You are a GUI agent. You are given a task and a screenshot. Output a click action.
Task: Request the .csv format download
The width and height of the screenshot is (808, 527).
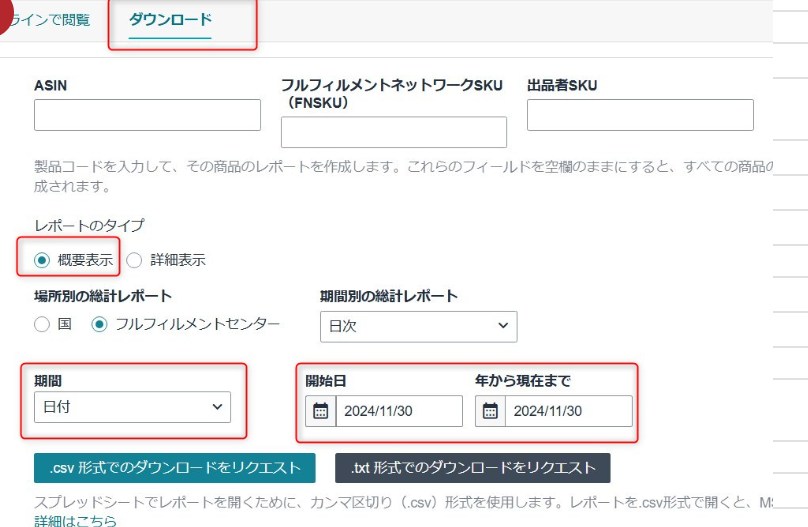coord(175,468)
